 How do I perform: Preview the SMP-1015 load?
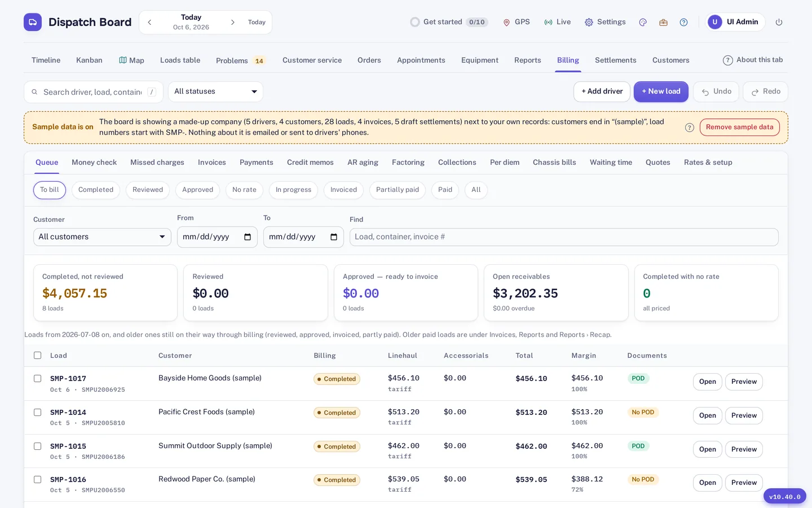pos(744,449)
